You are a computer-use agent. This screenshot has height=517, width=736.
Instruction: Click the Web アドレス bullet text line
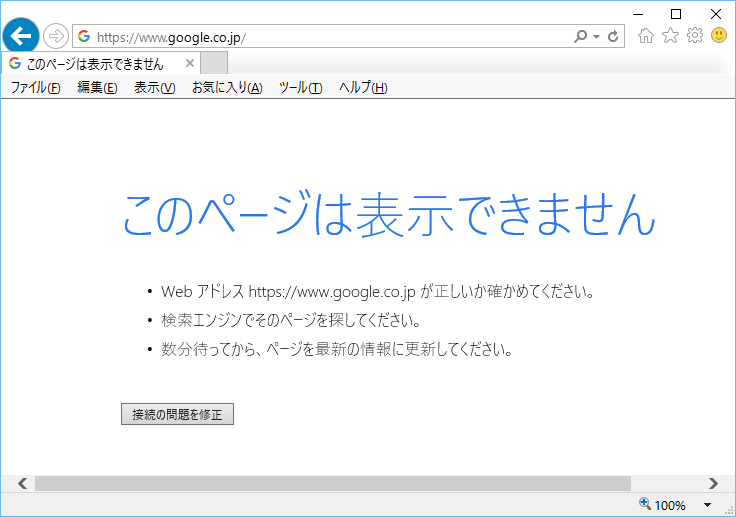tap(378, 292)
